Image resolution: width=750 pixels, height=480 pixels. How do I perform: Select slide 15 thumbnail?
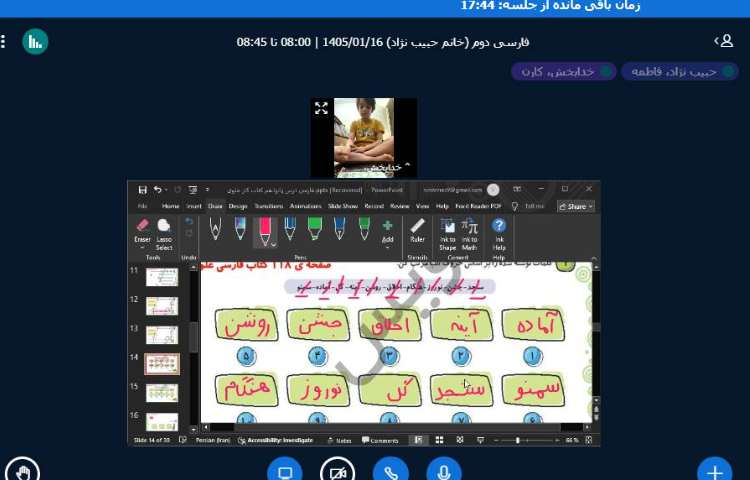tap(162, 393)
